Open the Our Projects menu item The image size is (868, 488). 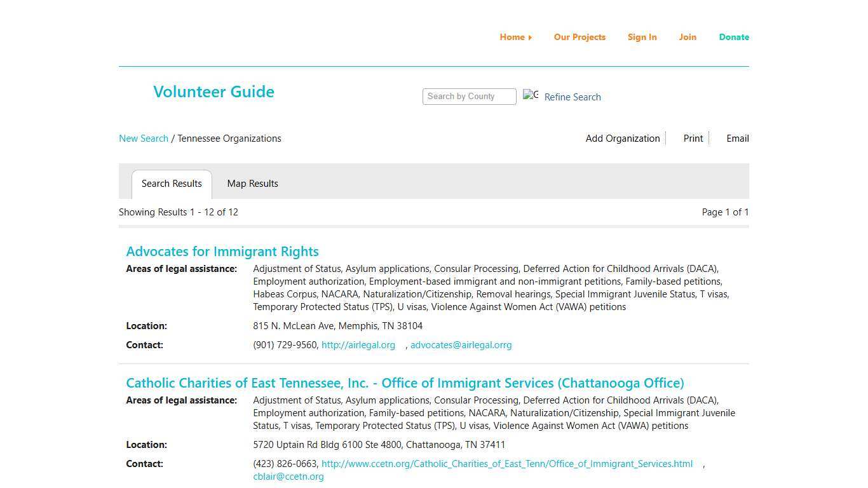[579, 37]
